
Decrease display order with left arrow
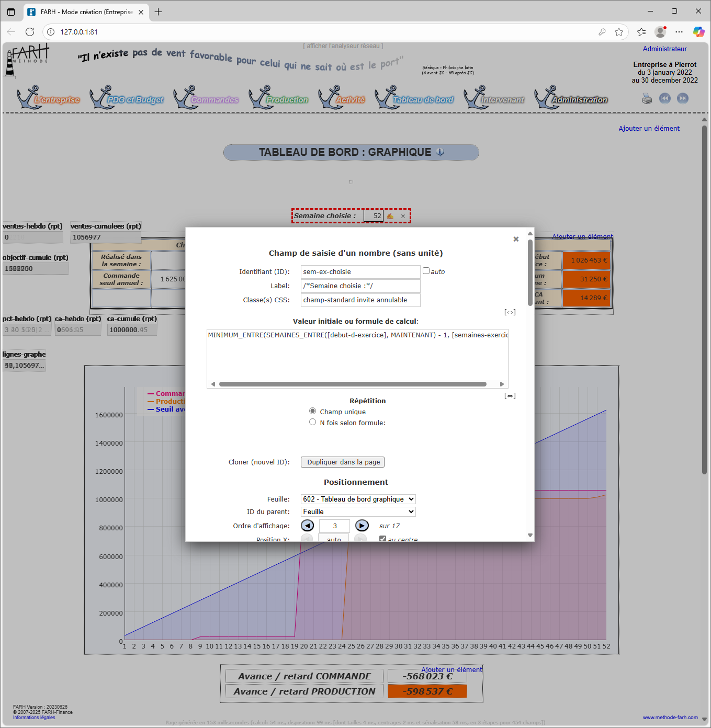click(x=308, y=526)
